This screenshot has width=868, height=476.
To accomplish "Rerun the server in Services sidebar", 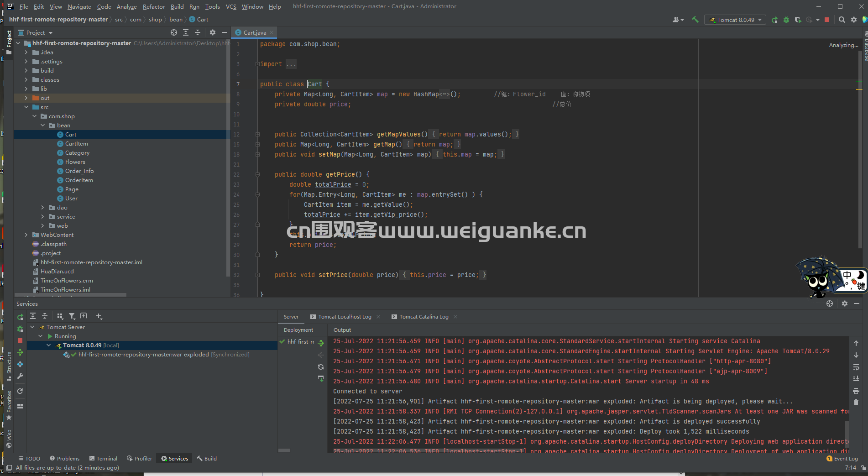I will (20, 317).
